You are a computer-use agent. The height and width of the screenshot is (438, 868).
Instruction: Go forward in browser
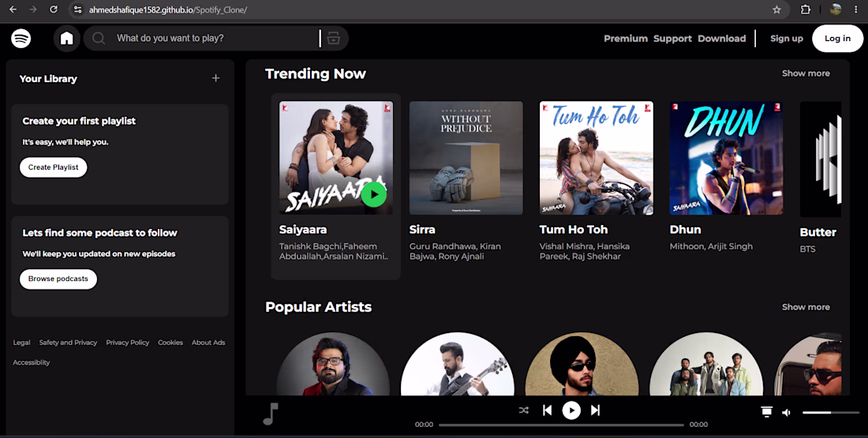click(33, 9)
